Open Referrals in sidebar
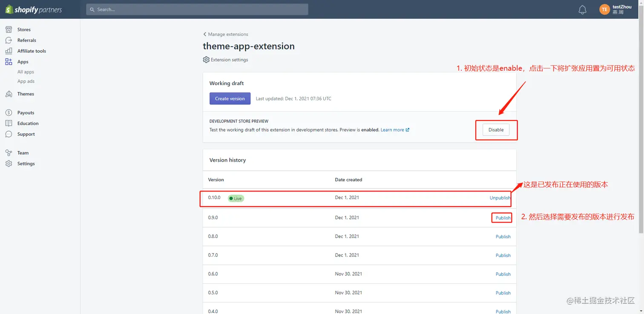This screenshot has height=314, width=644. click(x=27, y=40)
